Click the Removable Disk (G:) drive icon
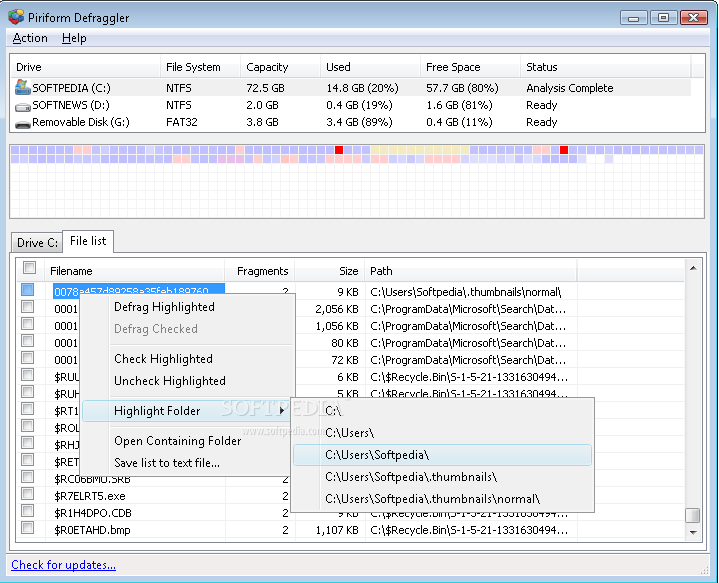Screen dimensions: 719x583 22,124
